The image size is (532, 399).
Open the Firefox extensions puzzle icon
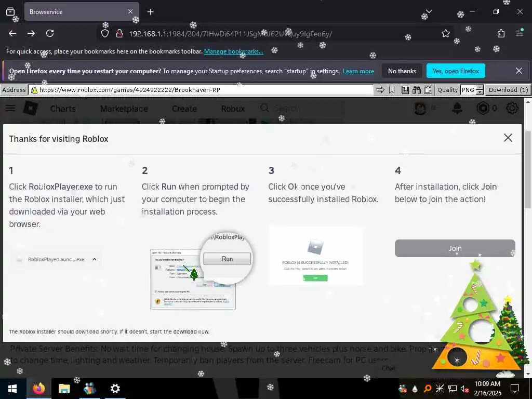coord(501,34)
